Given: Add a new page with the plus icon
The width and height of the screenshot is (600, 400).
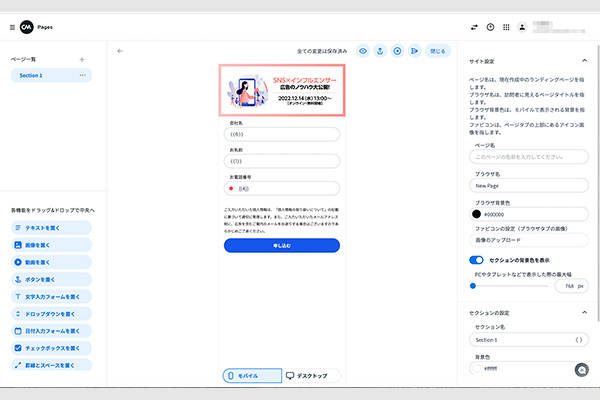Looking at the screenshot, I should (x=82, y=60).
